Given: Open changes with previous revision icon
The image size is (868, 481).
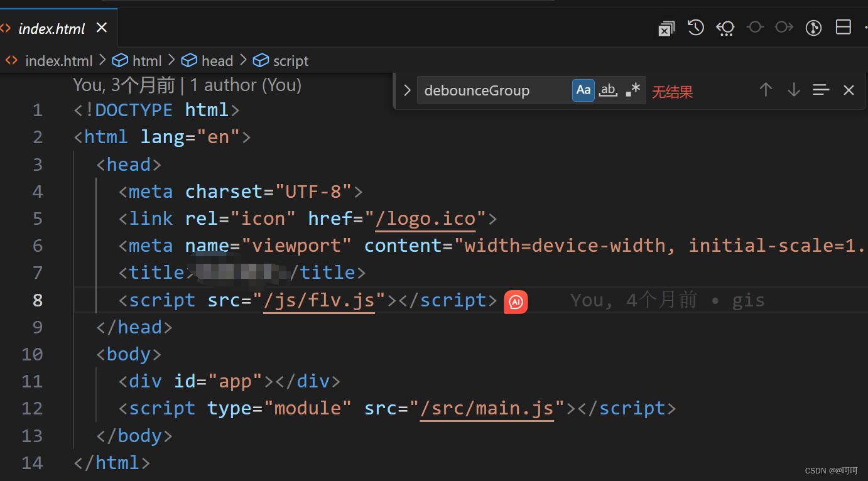Looking at the screenshot, I should tap(725, 28).
